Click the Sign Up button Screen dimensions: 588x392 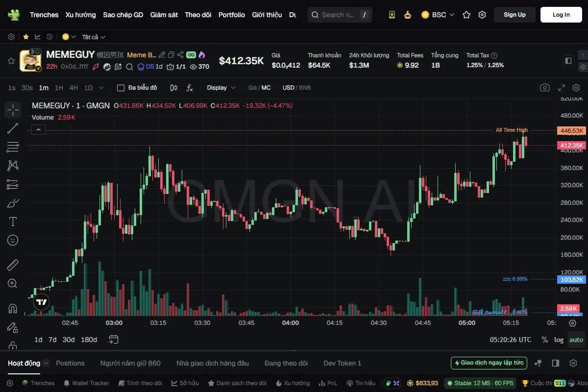(514, 15)
